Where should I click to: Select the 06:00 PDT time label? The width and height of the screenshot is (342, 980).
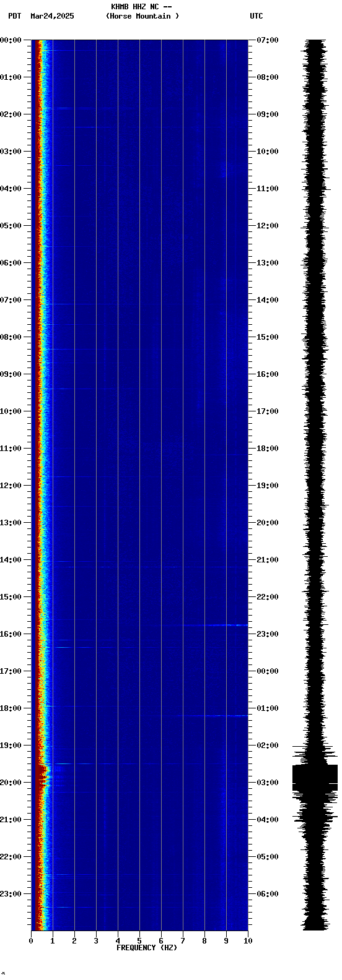point(11,263)
